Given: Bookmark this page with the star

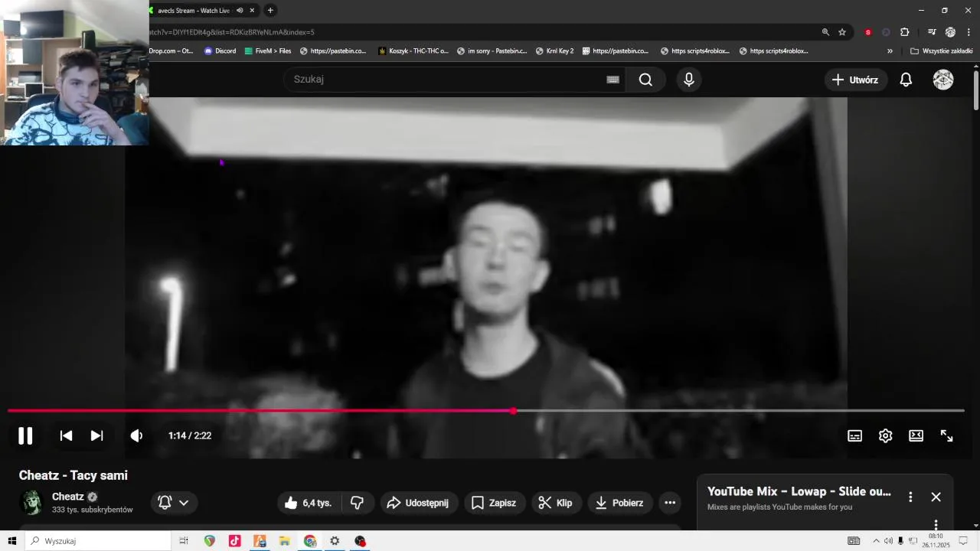Looking at the screenshot, I should pyautogui.click(x=842, y=32).
